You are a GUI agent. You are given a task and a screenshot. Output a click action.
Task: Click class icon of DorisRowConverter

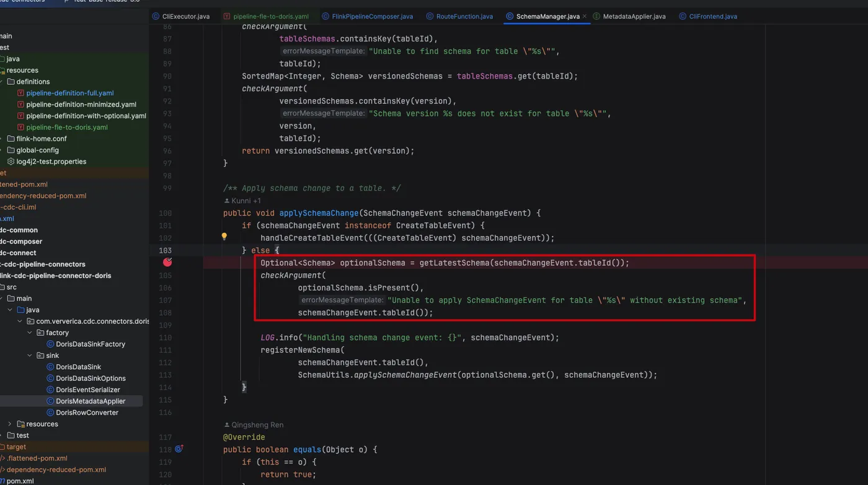click(50, 413)
